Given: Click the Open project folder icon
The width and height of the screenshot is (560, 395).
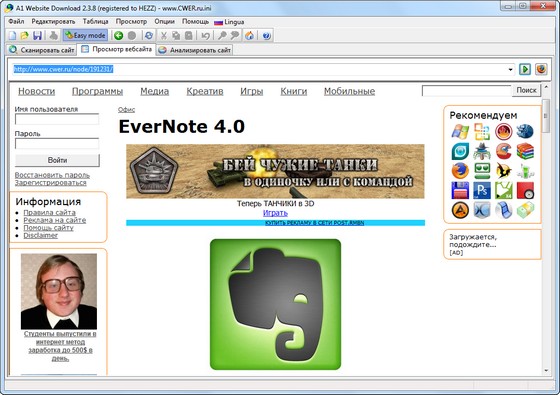Looking at the screenshot, I should pos(25,35).
